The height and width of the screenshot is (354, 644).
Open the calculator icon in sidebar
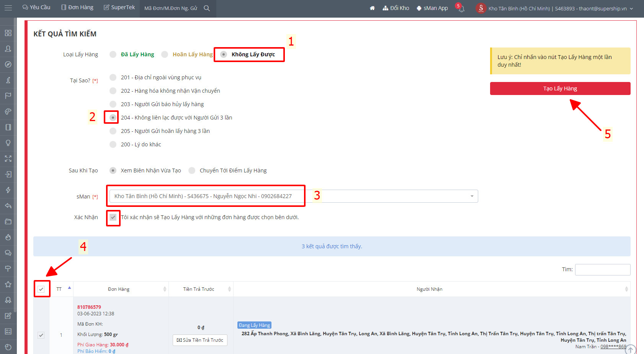click(x=8, y=331)
